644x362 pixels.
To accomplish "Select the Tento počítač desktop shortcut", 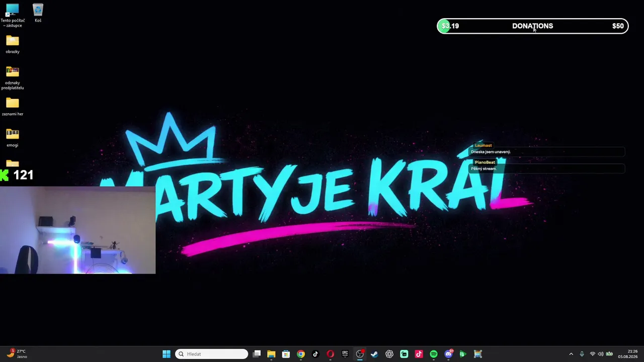I will [13, 16].
